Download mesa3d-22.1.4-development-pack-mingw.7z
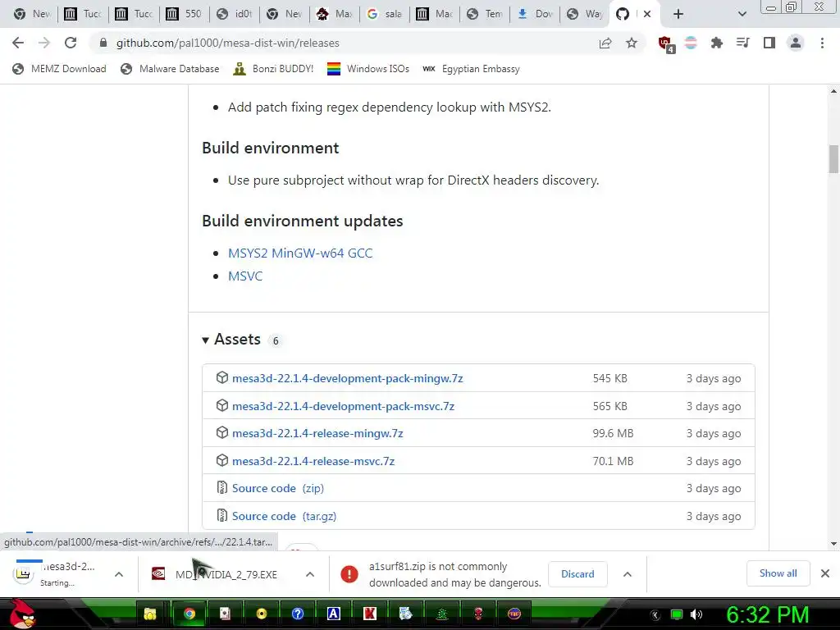 347,378
